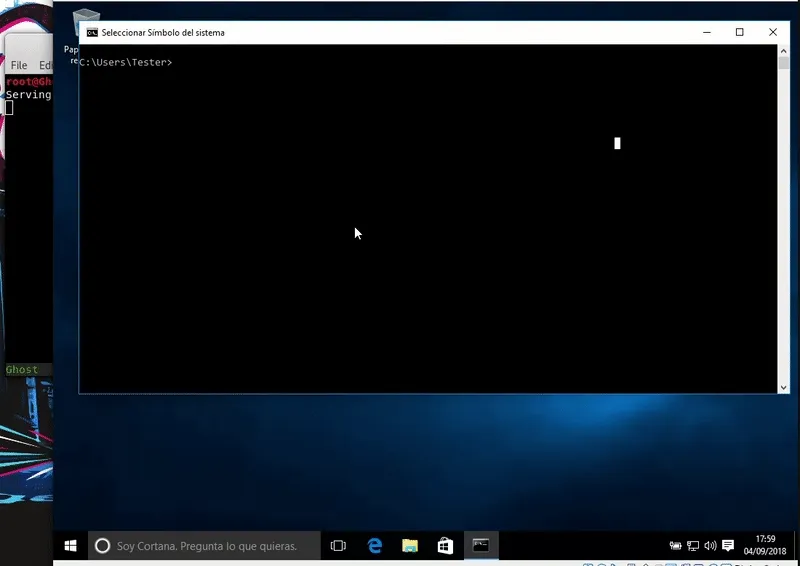The image size is (800, 566).
Task: Open the volume control in system tray
Action: tap(710, 546)
